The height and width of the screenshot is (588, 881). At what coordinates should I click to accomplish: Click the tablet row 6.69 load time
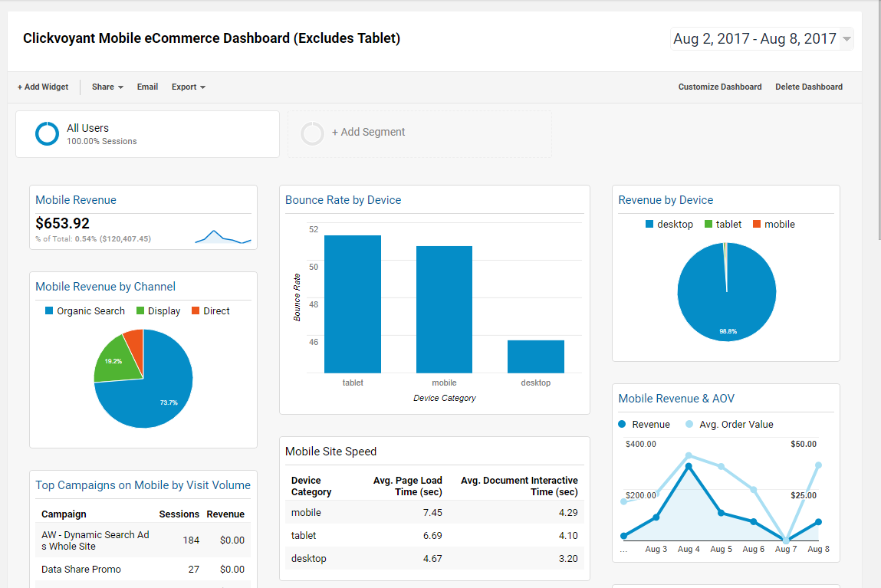[x=432, y=536]
